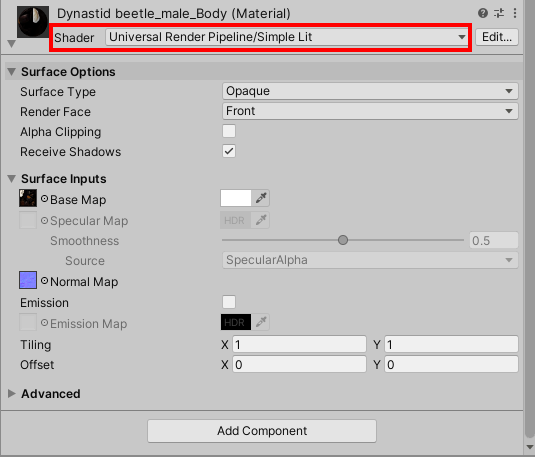The width and height of the screenshot is (535, 457).
Task: Open the material three-dot options menu
Action: click(515, 13)
